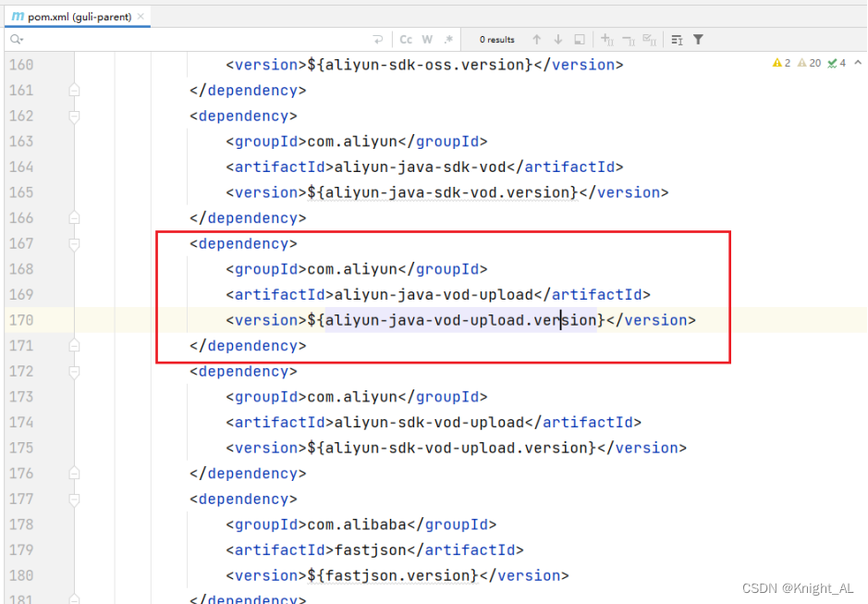Collapse dependency block starting line 172
This screenshot has height=604, width=868.
pos(74,371)
